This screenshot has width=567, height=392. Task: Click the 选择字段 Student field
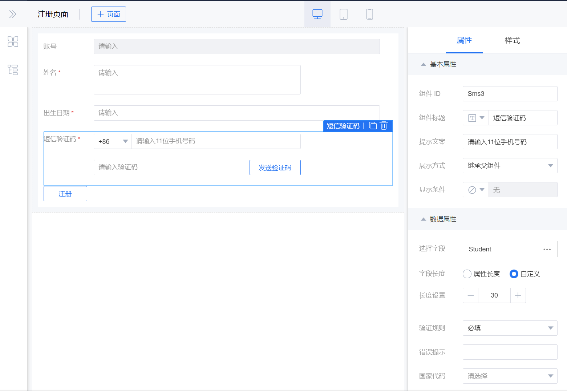pyautogui.click(x=510, y=249)
